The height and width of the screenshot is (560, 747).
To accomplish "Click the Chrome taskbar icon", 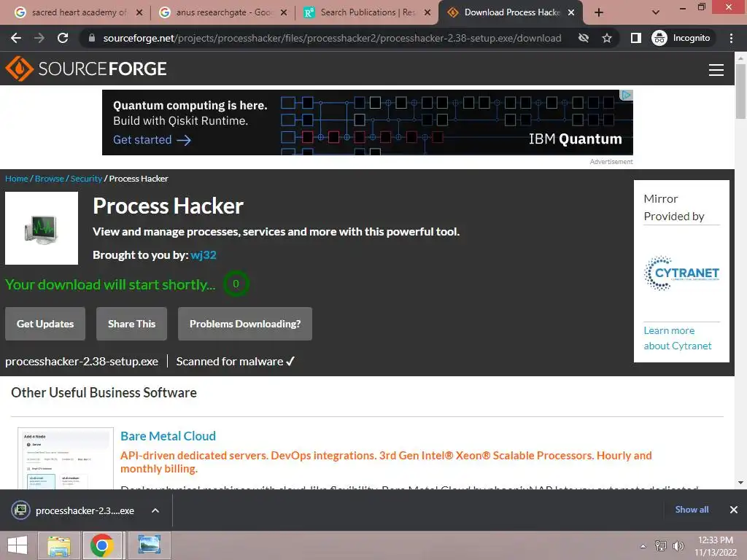I will click(x=102, y=545).
